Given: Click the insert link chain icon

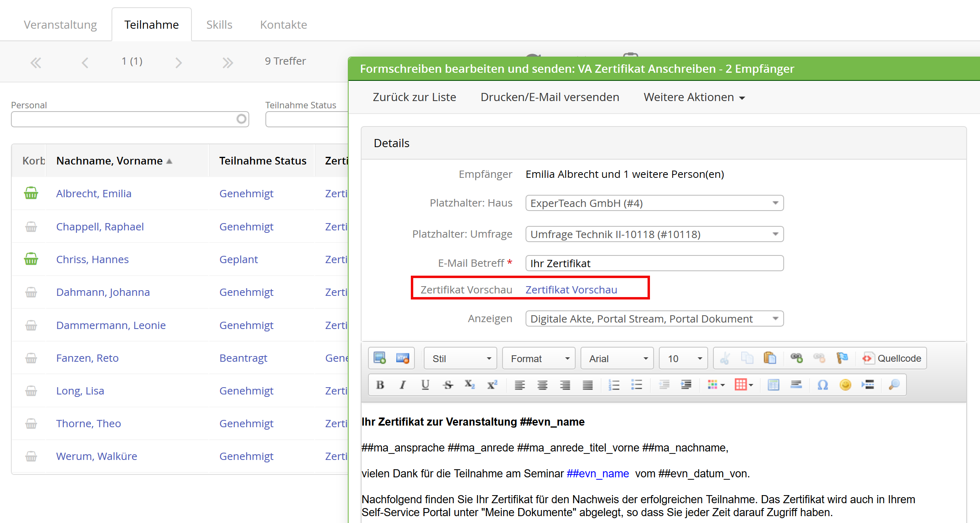Looking at the screenshot, I should pos(797,358).
